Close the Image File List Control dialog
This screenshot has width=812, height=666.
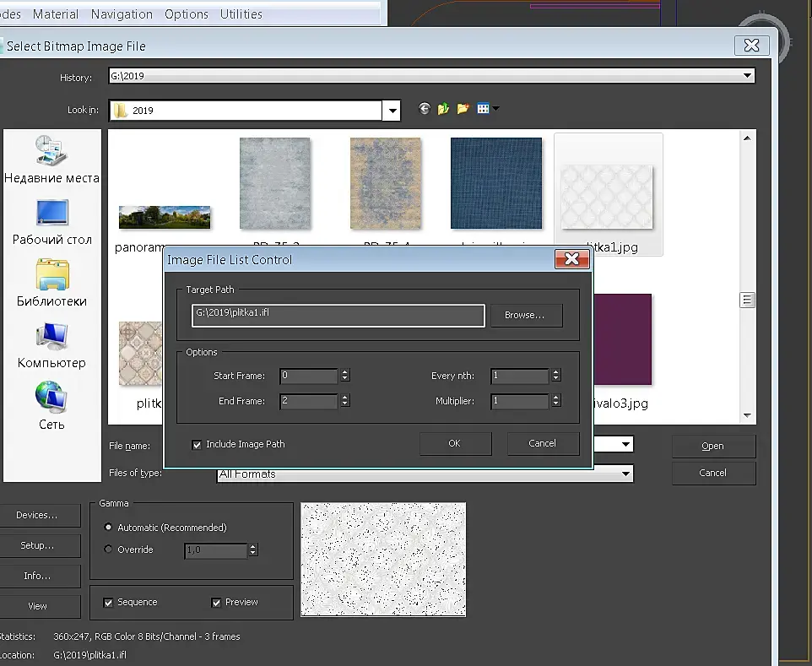coord(571,259)
